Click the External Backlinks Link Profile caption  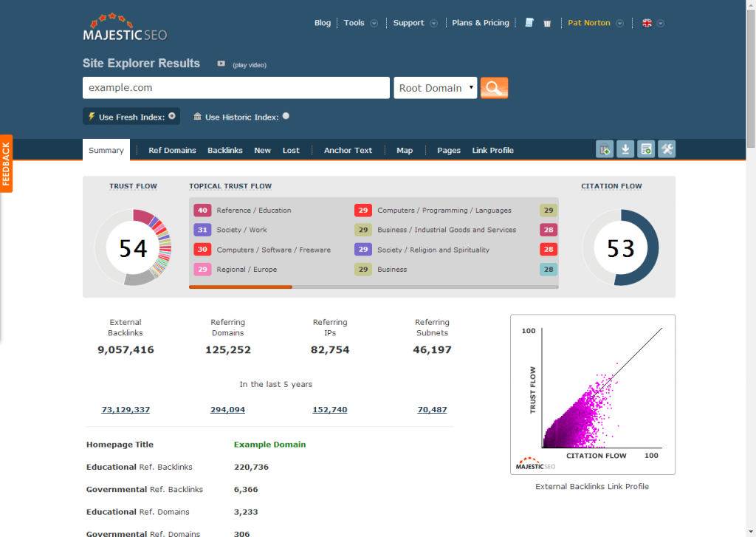click(592, 486)
